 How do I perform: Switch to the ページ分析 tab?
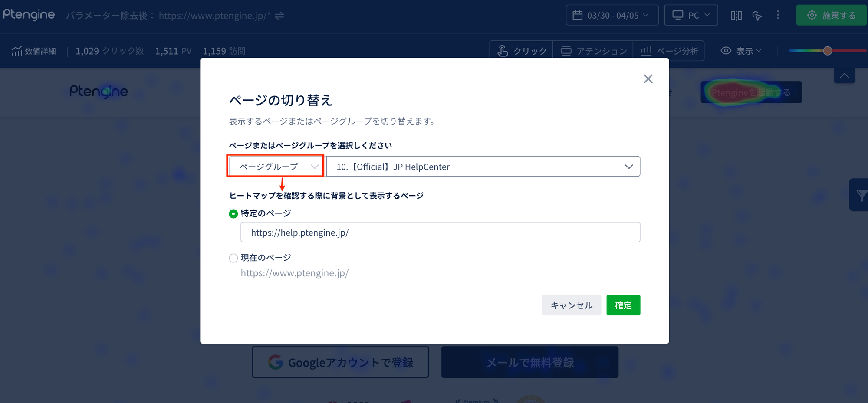coord(669,51)
